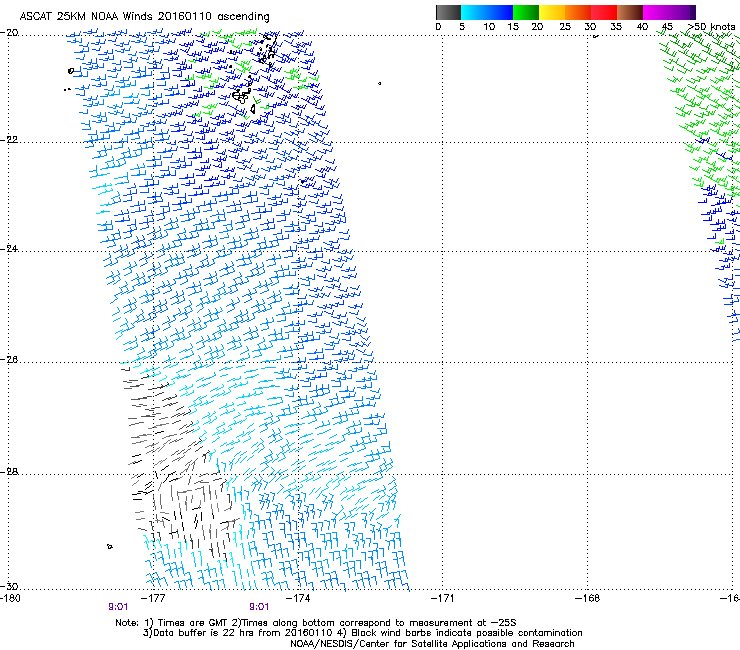Viewport: 740px width, 650px height.
Task: Click the '25' label under the color bar
Action: [565, 27]
